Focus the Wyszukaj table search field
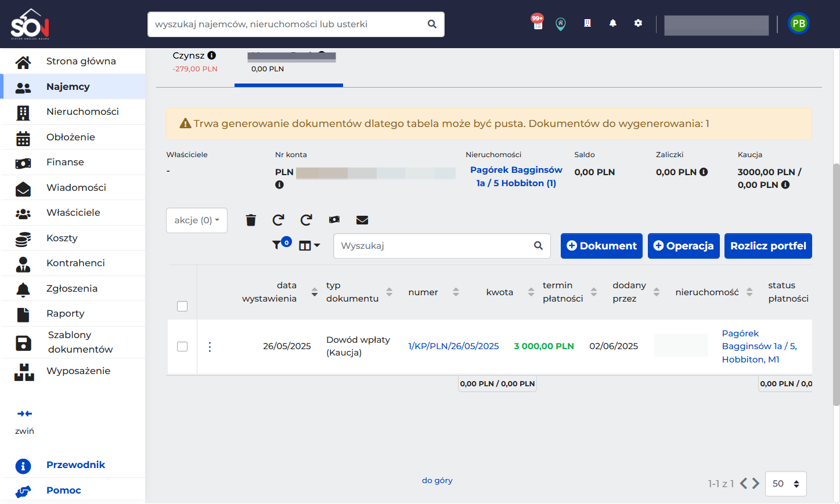The image size is (840, 504). tap(442, 246)
